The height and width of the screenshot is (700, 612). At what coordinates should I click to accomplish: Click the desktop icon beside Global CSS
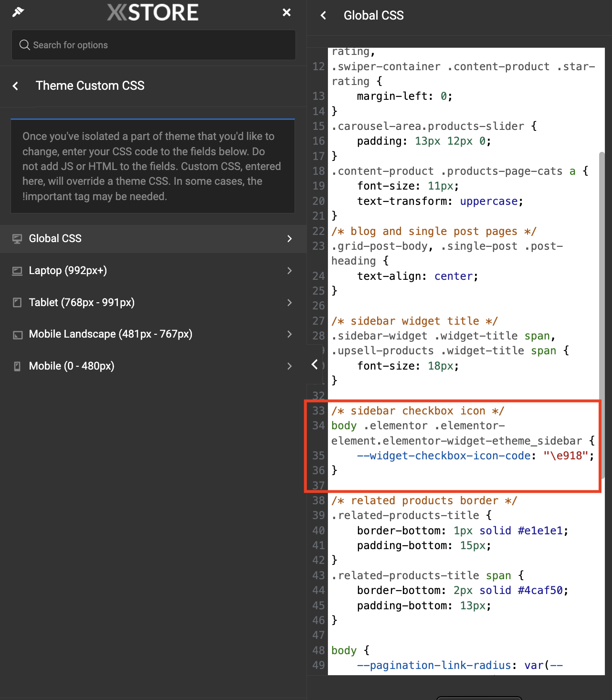coord(17,239)
